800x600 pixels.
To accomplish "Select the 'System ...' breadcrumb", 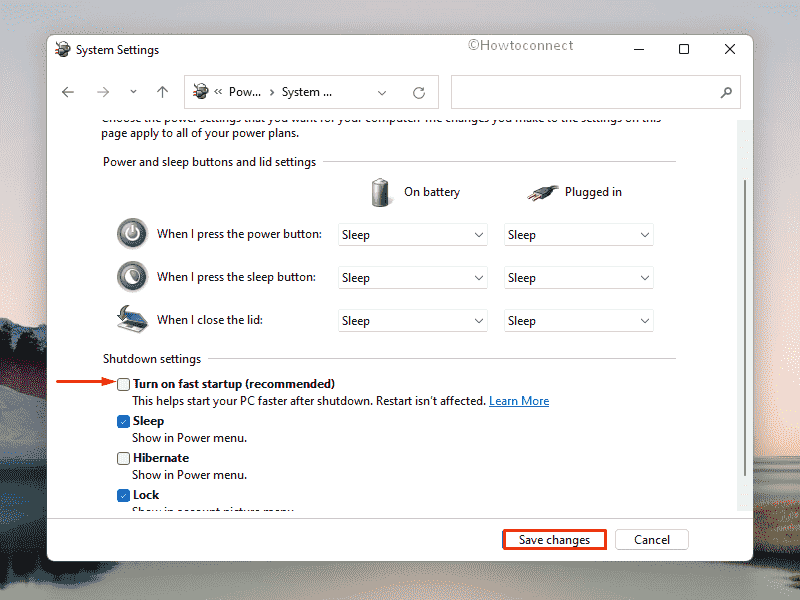I will (307, 92).
